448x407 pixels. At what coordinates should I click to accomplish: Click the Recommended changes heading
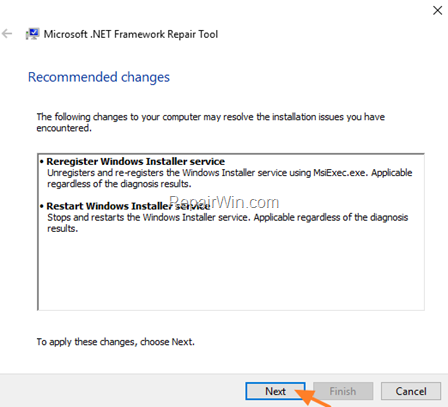99,77
